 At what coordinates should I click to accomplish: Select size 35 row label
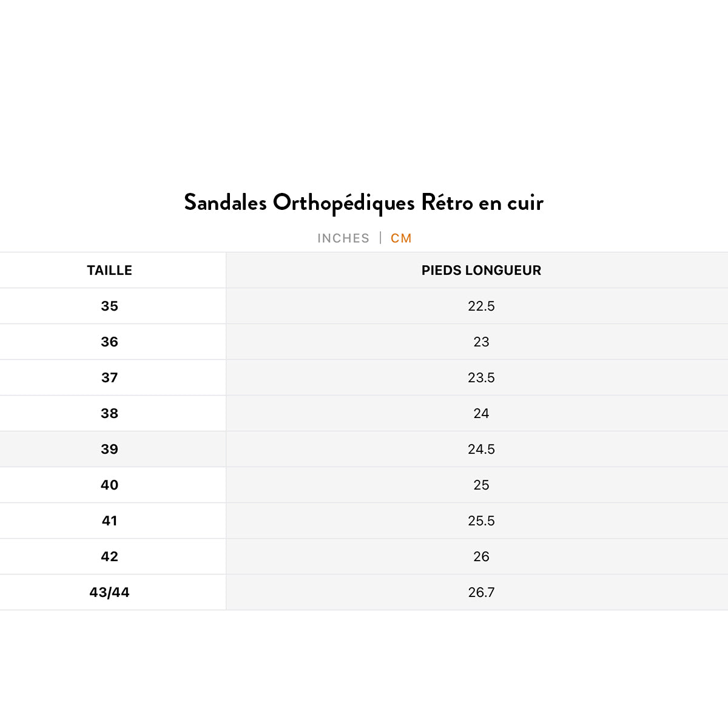(110, 306)
